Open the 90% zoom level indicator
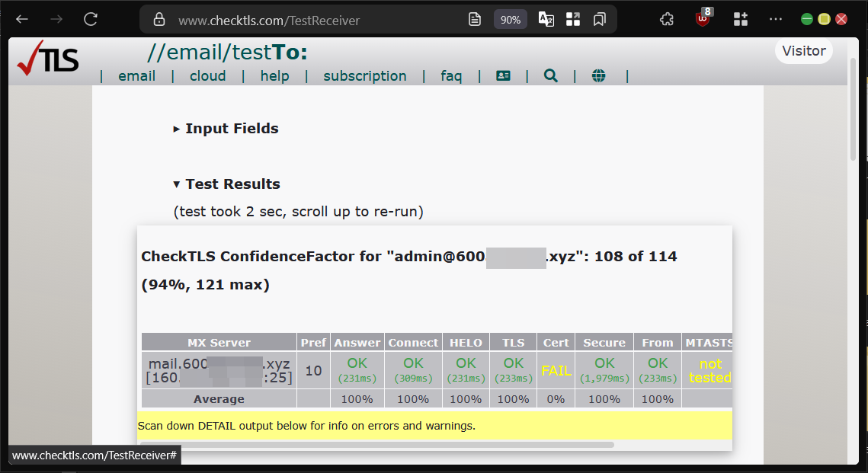This screenshot has height=473, width=868. 510,20
